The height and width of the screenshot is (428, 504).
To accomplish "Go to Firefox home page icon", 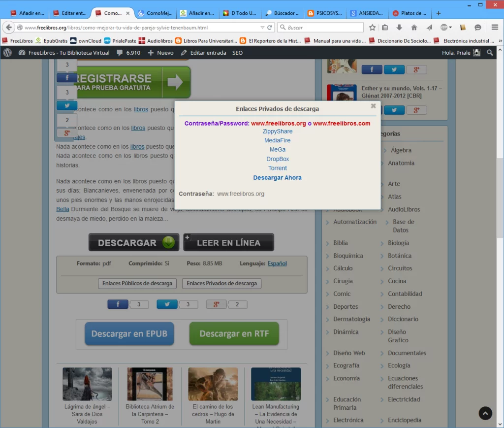I will click(x=414, y=28).
